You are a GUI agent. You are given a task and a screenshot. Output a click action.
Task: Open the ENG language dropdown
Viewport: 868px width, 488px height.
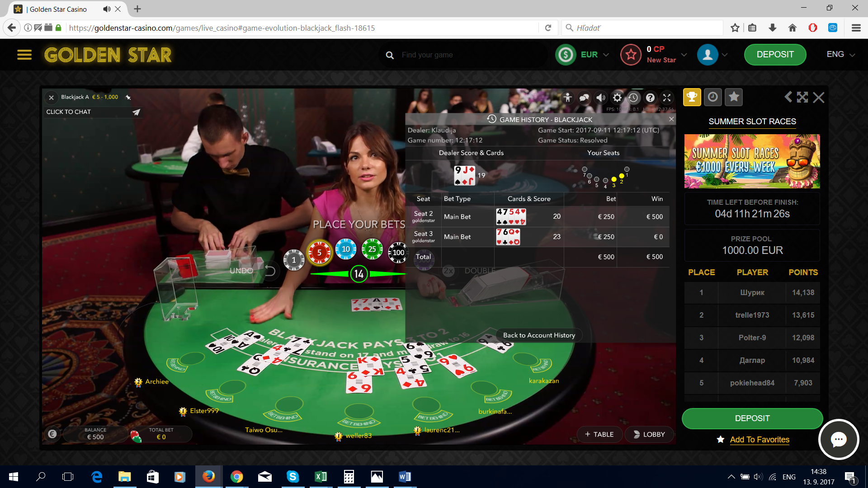coord(841,55)
